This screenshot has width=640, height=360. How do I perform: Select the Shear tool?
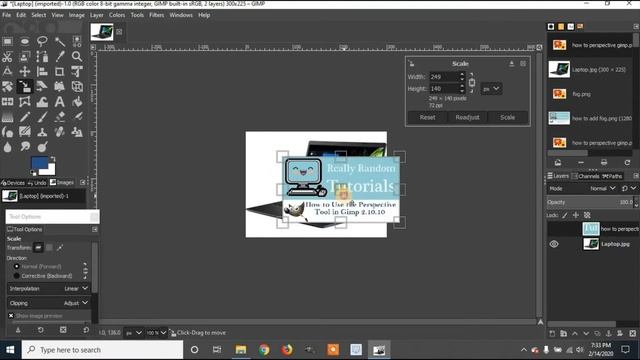(x=42, y=87)
